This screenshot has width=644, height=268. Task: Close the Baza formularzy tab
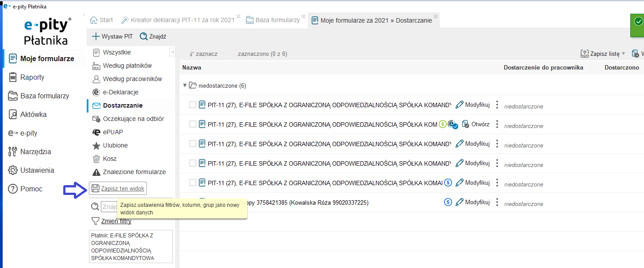point(303,16)
